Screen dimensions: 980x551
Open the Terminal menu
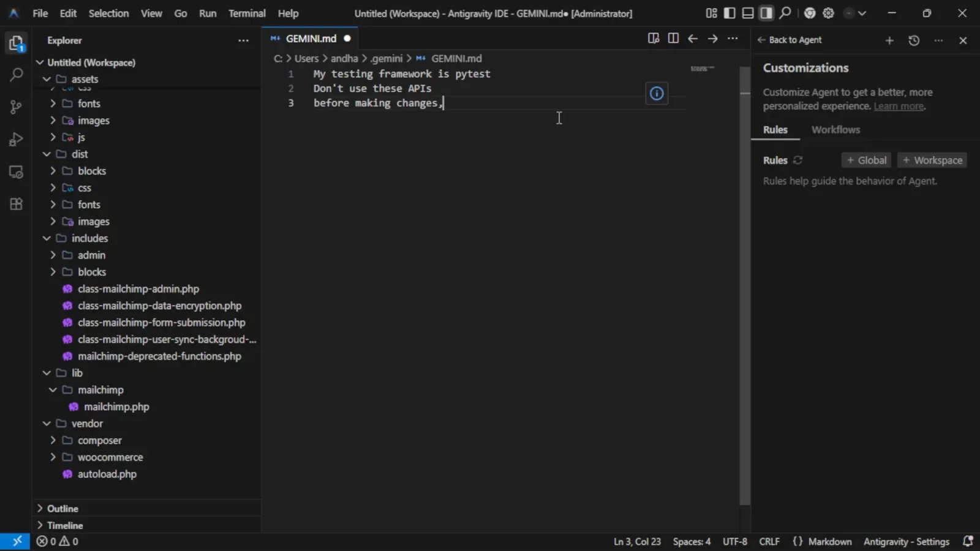point(247,13)
